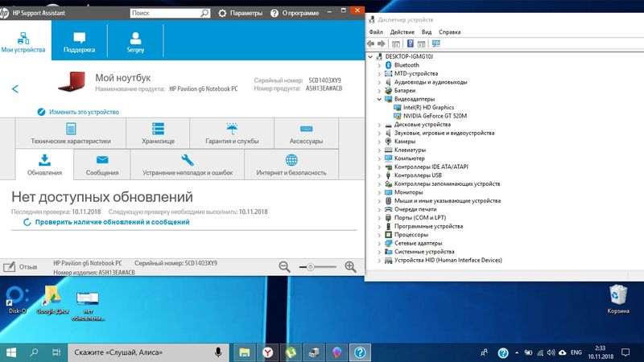Open Параметры settings in HP Support Assistant

[x=240, y=13]
